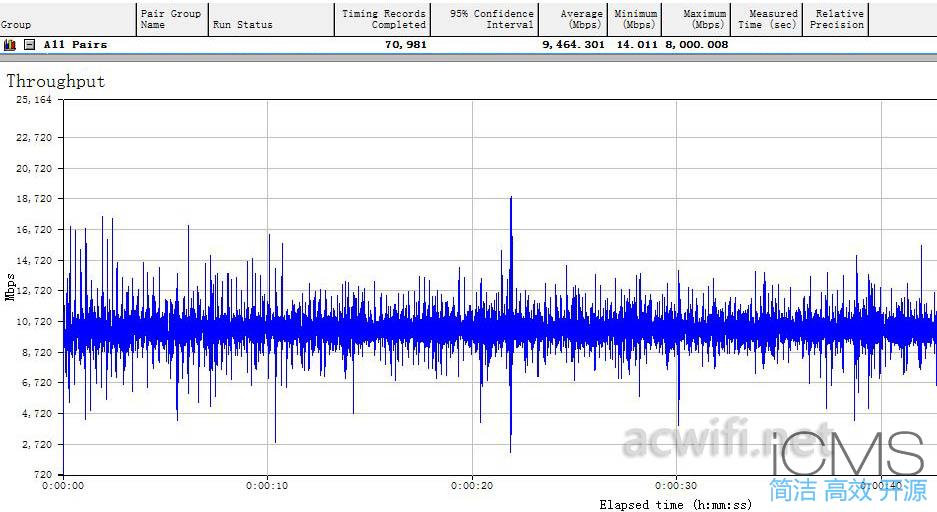Image resolution: width=937 pixels, height=512 pixels.
Task: Click the Elapsed time axis title
Action: point(675,505)
